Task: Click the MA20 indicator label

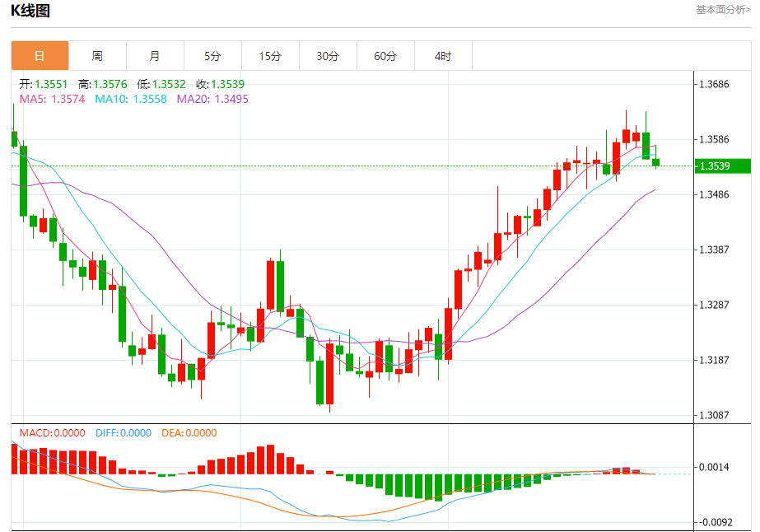Action: 212,99
